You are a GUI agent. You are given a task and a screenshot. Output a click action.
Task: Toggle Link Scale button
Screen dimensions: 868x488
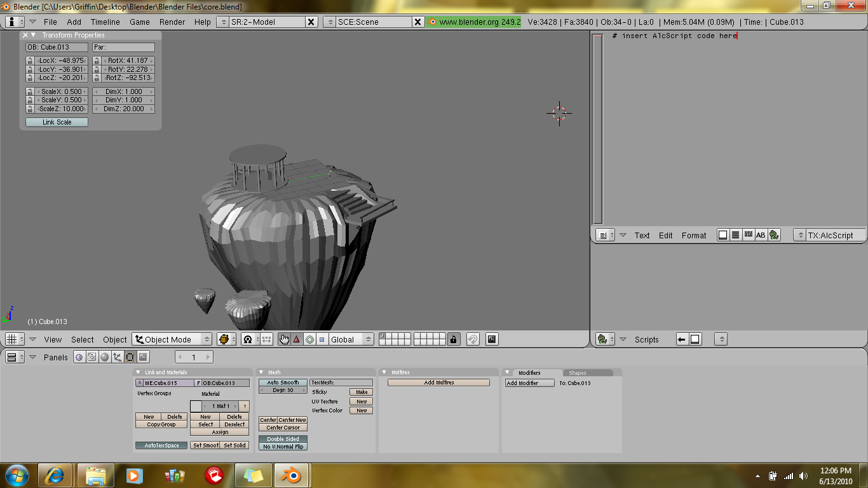[57, 122]
